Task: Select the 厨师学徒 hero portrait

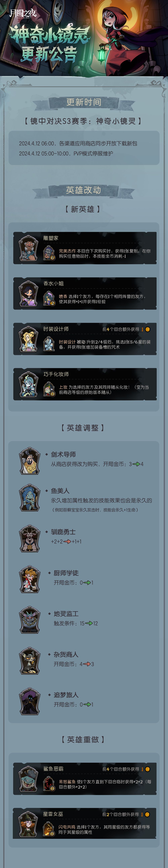Action: [x=30, y=579]
